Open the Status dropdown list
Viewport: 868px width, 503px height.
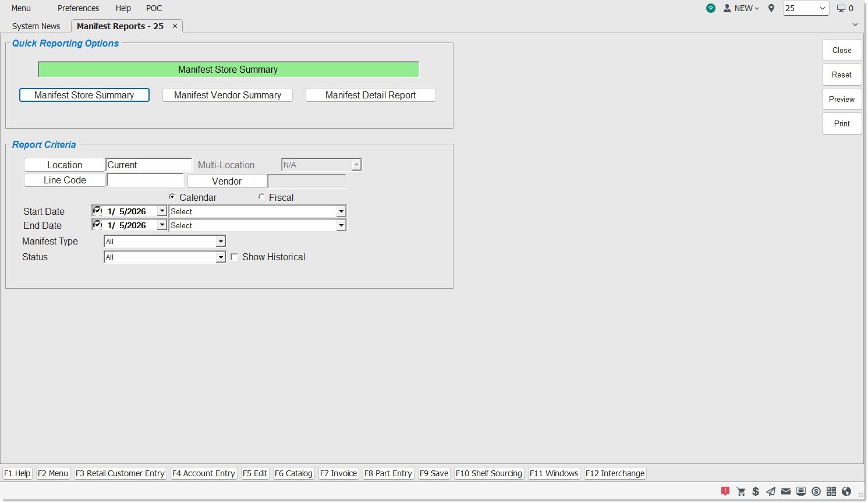[221, 257]
